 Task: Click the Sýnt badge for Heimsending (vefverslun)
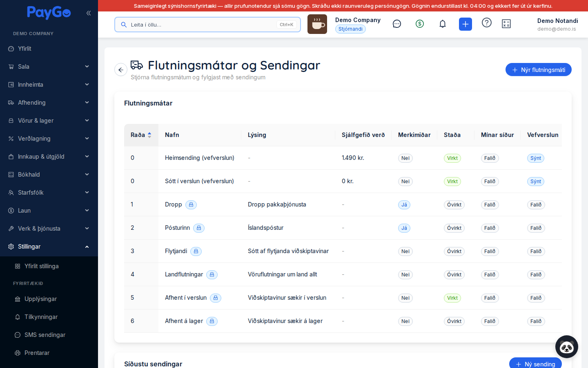536,158
